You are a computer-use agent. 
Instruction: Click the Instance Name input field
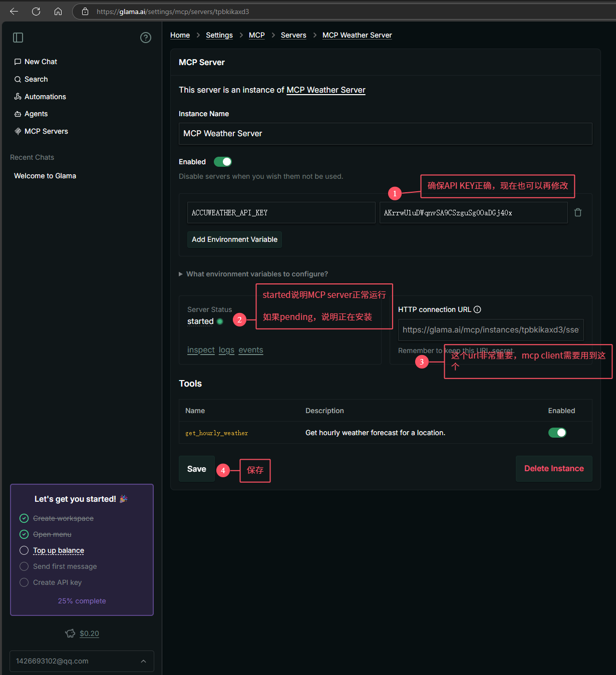click(386, 134)
